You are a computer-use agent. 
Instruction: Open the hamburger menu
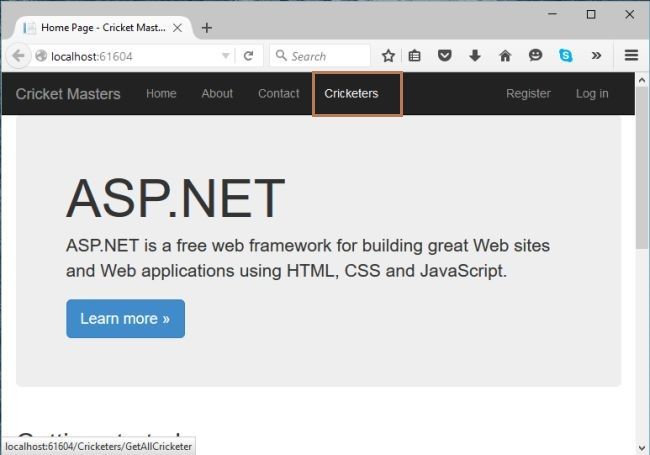[x=631, y=56]
